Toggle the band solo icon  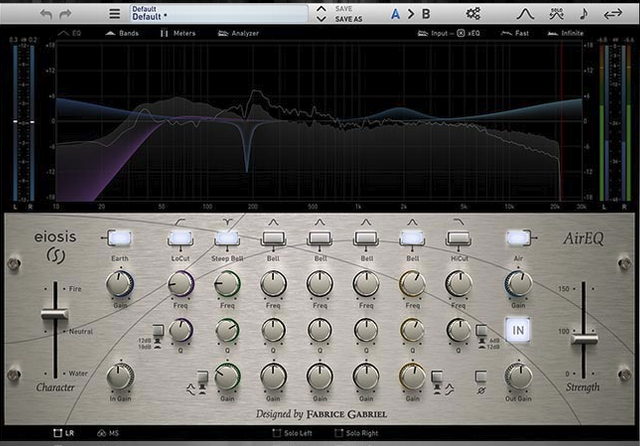tap(556, 14)
